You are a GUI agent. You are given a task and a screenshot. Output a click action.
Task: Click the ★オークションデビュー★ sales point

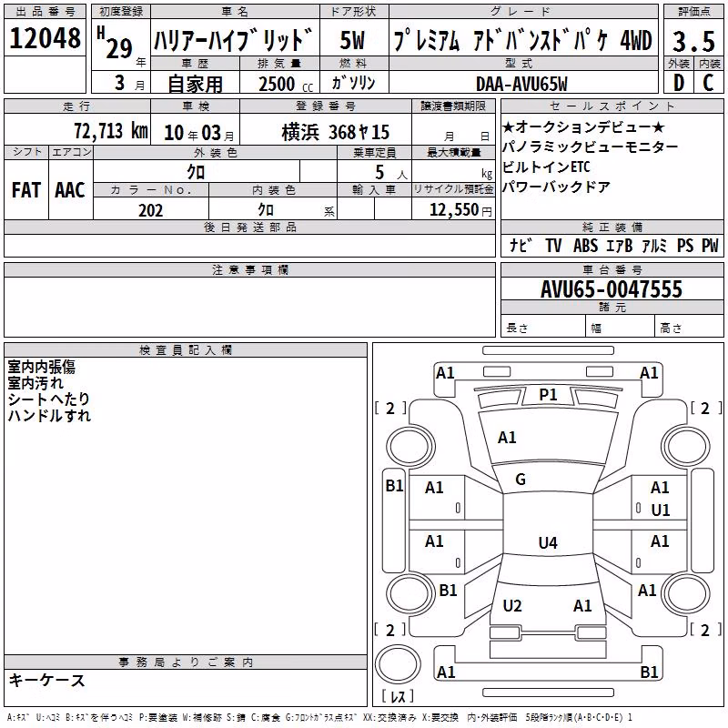(x=583, y=126)
